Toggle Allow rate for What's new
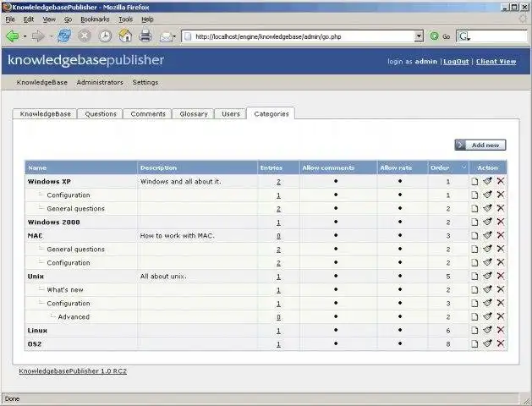Viewport: 532px width, 406px height. (x=400, y=289)
